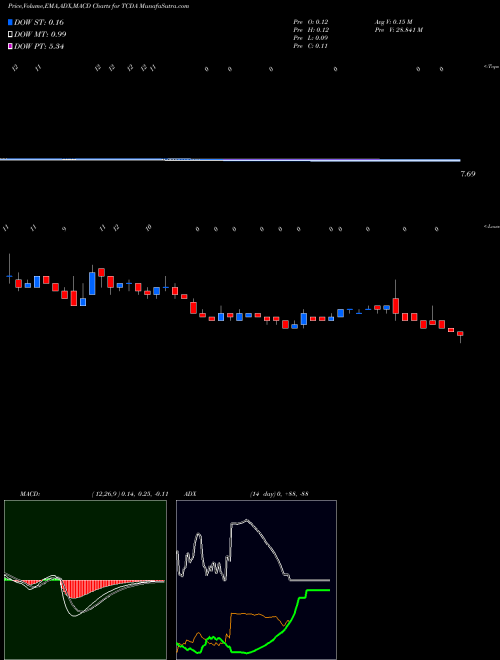Open the MACD histogram chart panel

tap(85, 580)
